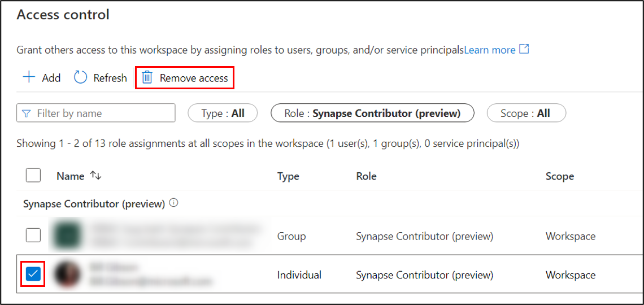Click the Role column header
Image resolution: width=644 pixels, height=305 pixels.
367,177
